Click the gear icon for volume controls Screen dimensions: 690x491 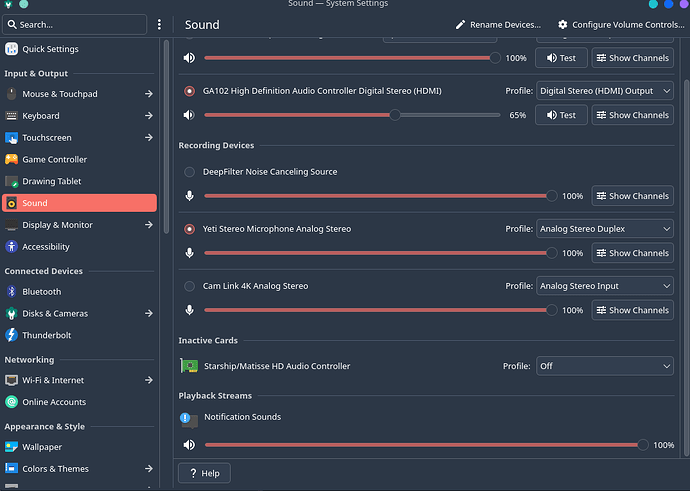tap(562, 25)
